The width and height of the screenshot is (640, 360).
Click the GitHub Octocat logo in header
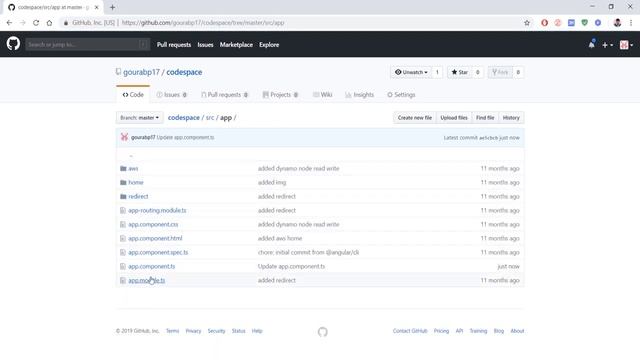click(13, 43)
